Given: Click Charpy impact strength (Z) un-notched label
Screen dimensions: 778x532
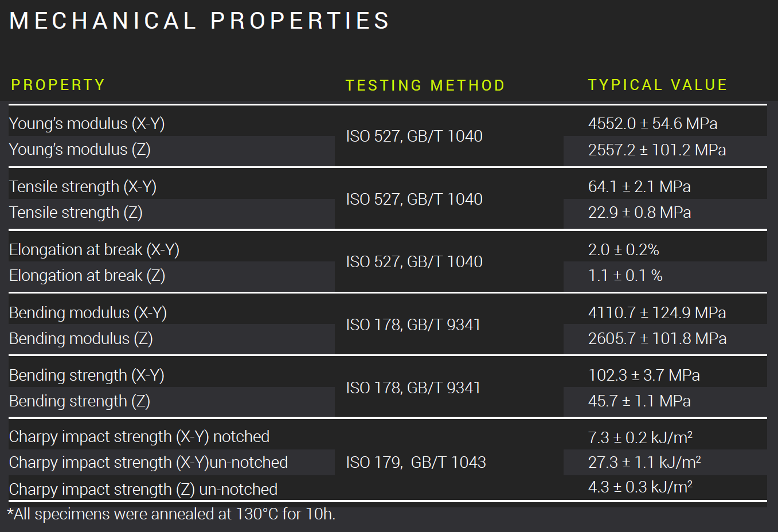Looking at the screenshot, I should coord(143,490).
